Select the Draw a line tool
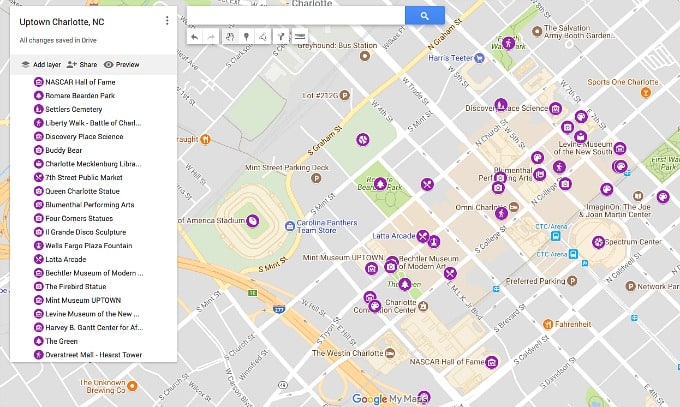680x407 pixels. [x=262, y=37]
